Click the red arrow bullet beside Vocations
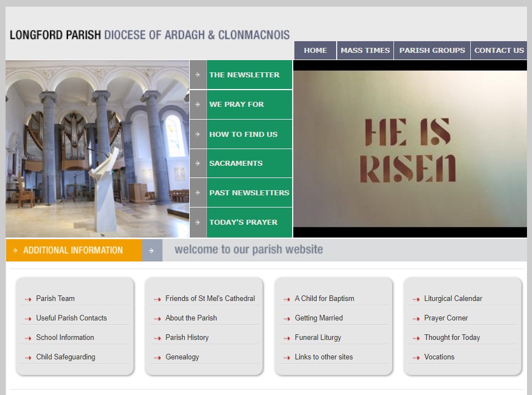 [416, 358]
